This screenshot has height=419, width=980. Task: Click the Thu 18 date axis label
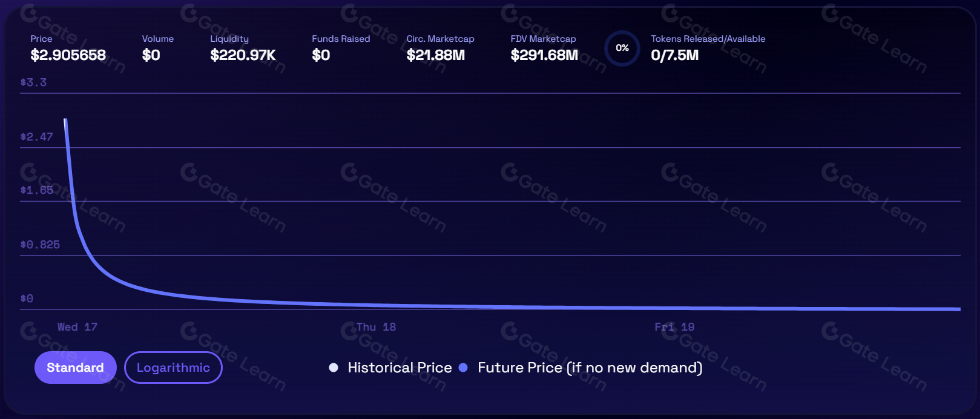(x=376, y=327)
